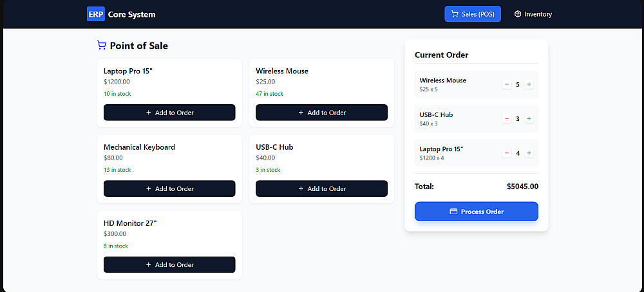Image resolution: width=644 pixels, height=292 pixels.
Task: Click the ERP logo badge
Action: tap(96, 14)
